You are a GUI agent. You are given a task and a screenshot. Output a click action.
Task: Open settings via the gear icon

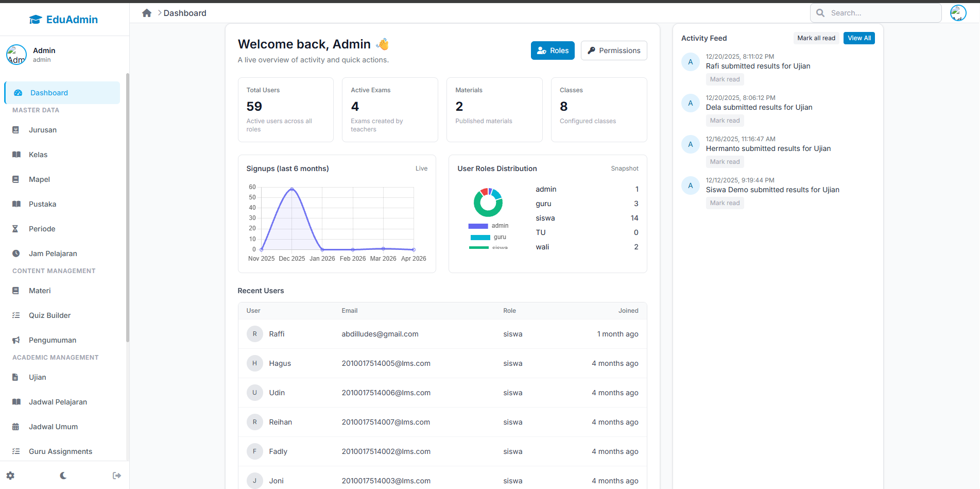[x=10, y=476]
